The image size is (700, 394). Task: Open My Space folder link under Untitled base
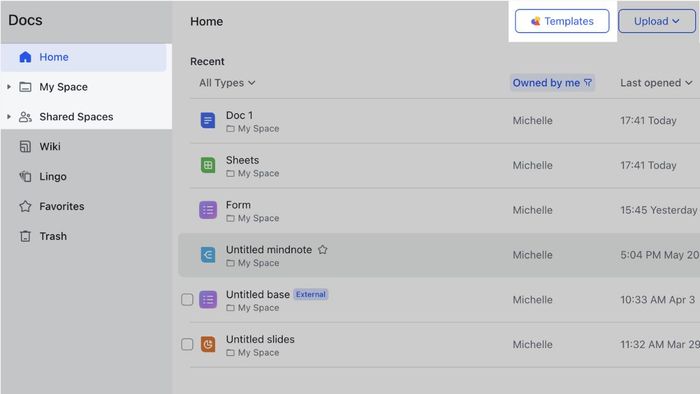[x=253, y=308]
